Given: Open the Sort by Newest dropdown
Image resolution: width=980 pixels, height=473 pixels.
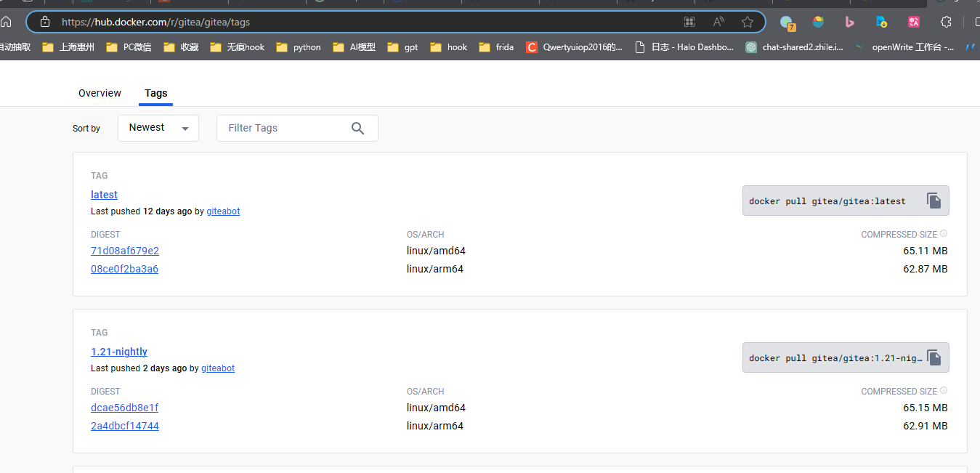Looking at the screenshot, I should (x=158, y=128).
